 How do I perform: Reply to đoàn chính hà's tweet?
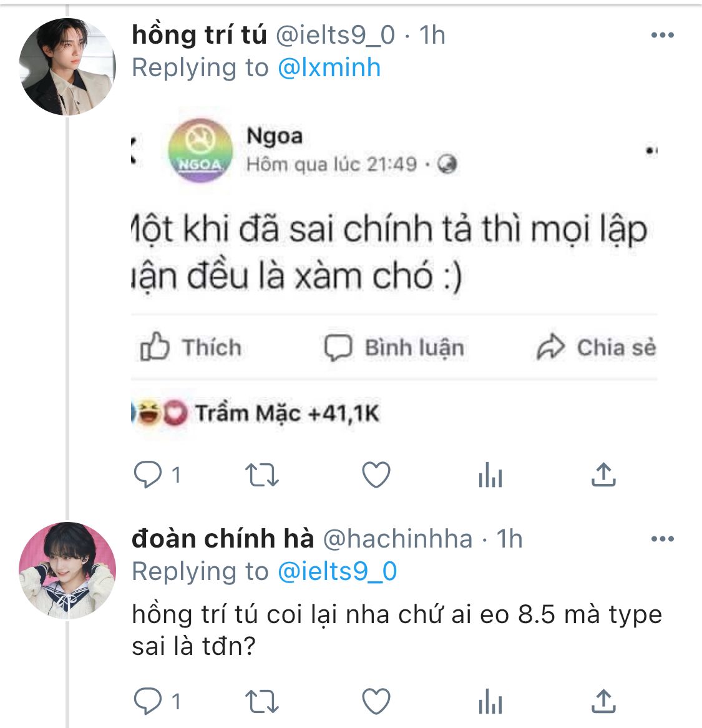coord(149,702)
